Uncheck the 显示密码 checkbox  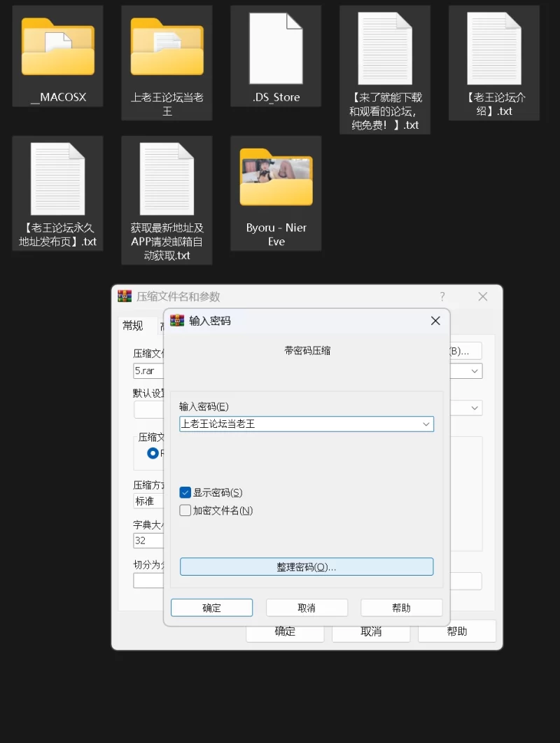point(185,493)
